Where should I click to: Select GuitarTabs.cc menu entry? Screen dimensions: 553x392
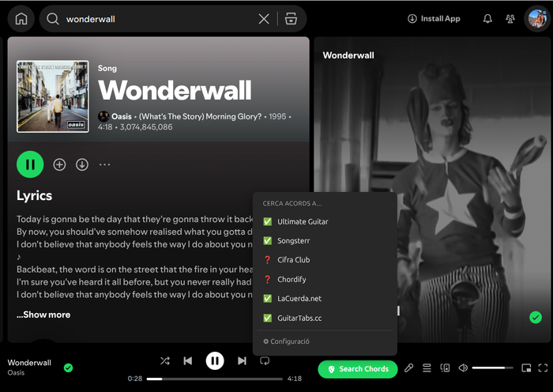325,318
